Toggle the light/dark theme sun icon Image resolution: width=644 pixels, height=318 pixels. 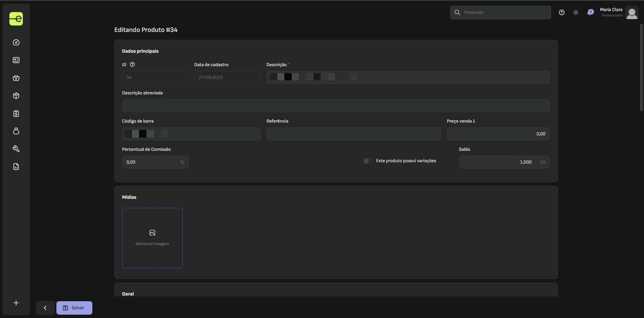pyautogui.click(x=576, y=12)
